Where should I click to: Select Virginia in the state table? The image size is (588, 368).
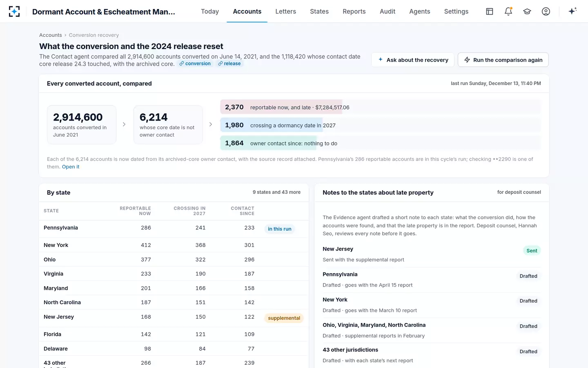point(174,274)
